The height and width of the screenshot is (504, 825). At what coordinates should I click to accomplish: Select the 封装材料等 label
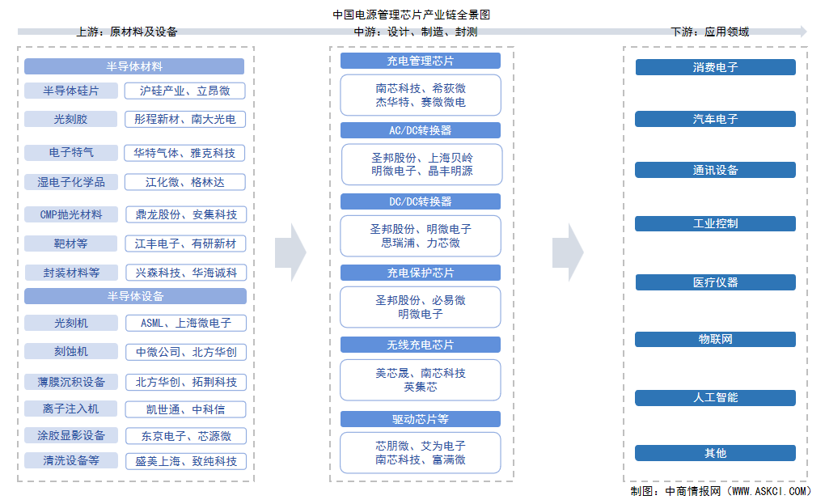click(70, 273)
